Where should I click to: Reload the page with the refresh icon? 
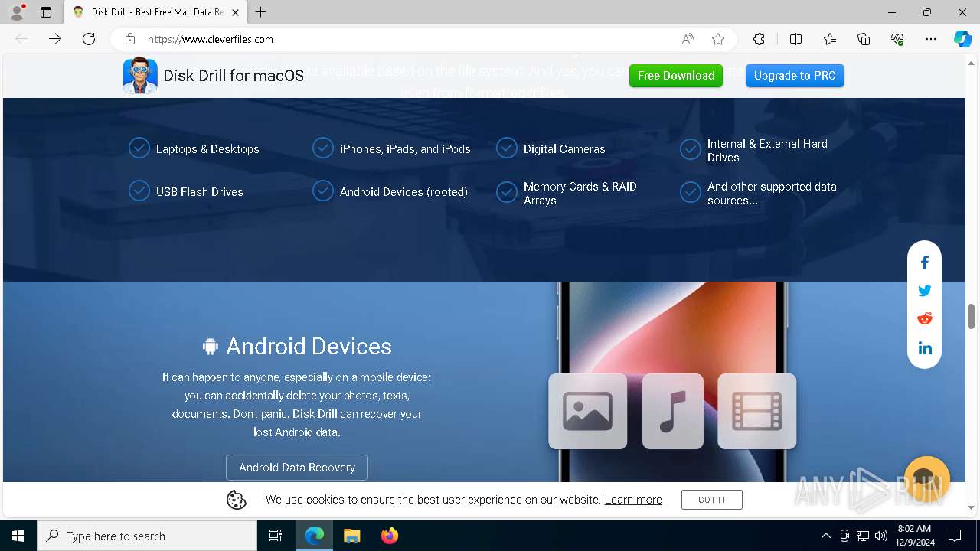[x=89, y=39]
